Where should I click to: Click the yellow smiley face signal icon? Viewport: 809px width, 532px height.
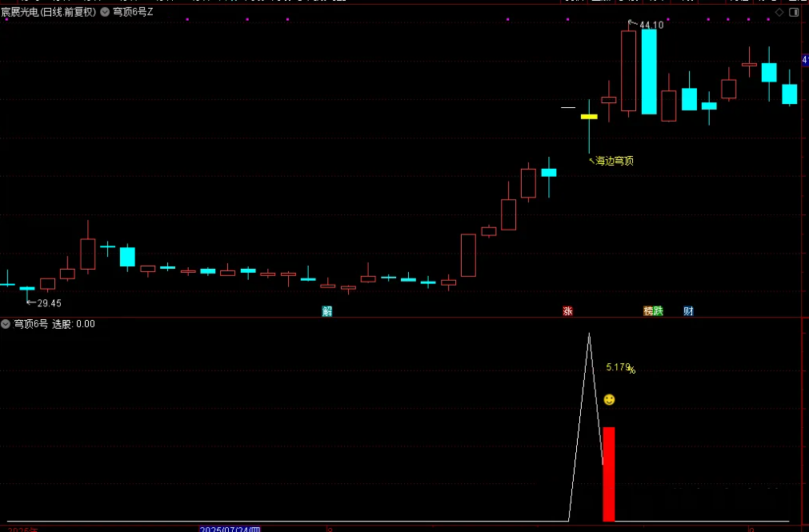coord(609,399)
